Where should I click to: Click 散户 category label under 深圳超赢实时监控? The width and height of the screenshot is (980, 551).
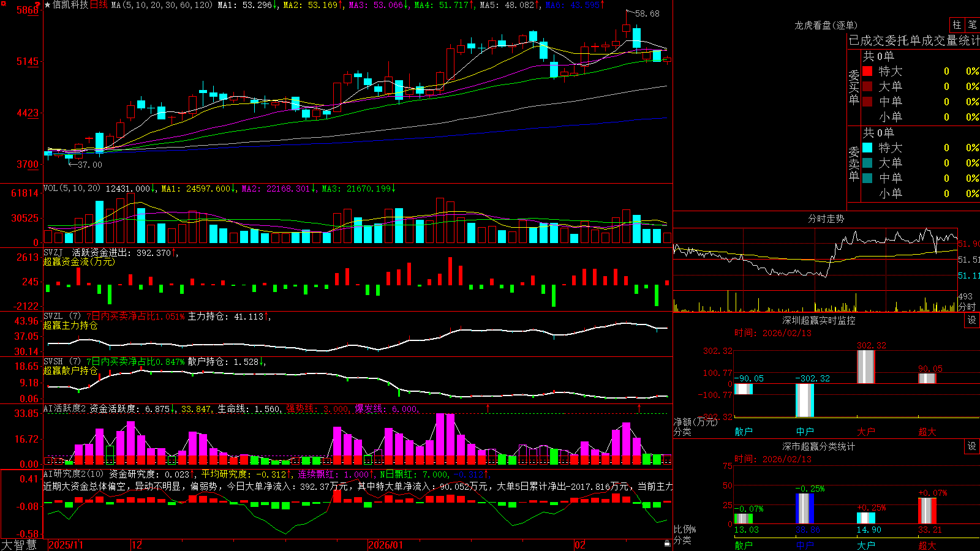click(744, 432)
